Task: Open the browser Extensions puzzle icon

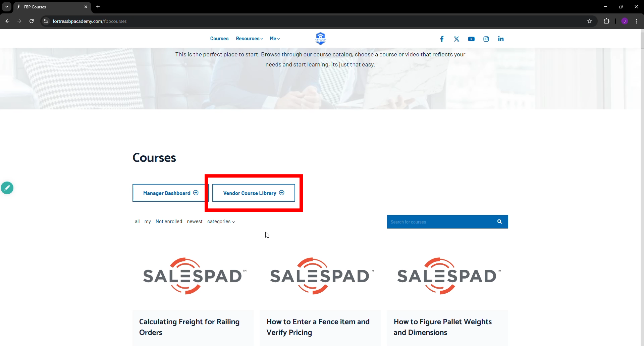Action: pyautogui.click(x=606, y=21)
